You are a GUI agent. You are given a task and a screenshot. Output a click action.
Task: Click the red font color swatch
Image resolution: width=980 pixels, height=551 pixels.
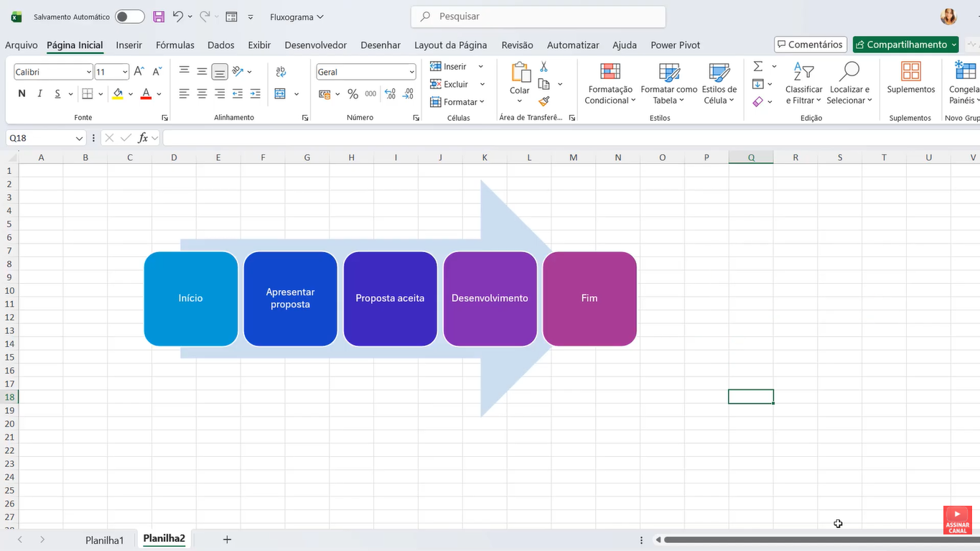(146, 93)
